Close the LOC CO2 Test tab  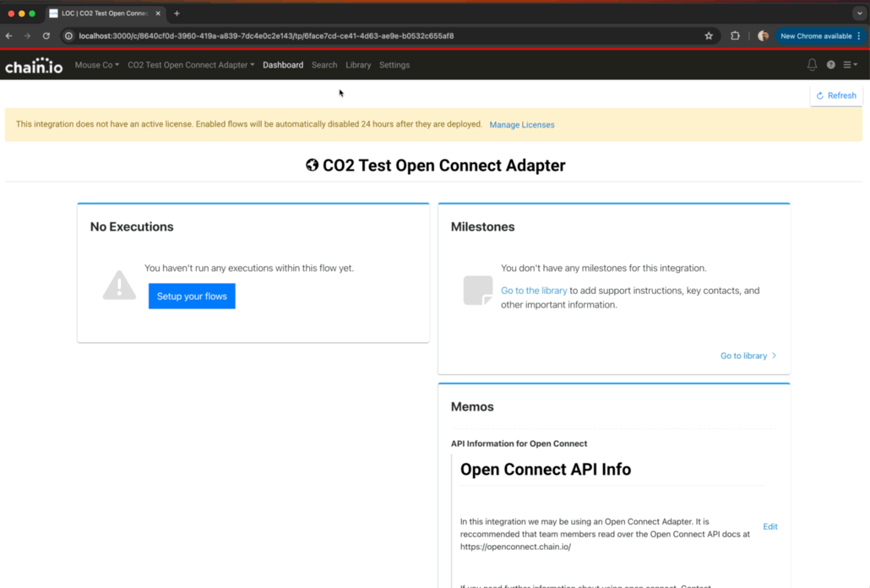coord(158,14)
